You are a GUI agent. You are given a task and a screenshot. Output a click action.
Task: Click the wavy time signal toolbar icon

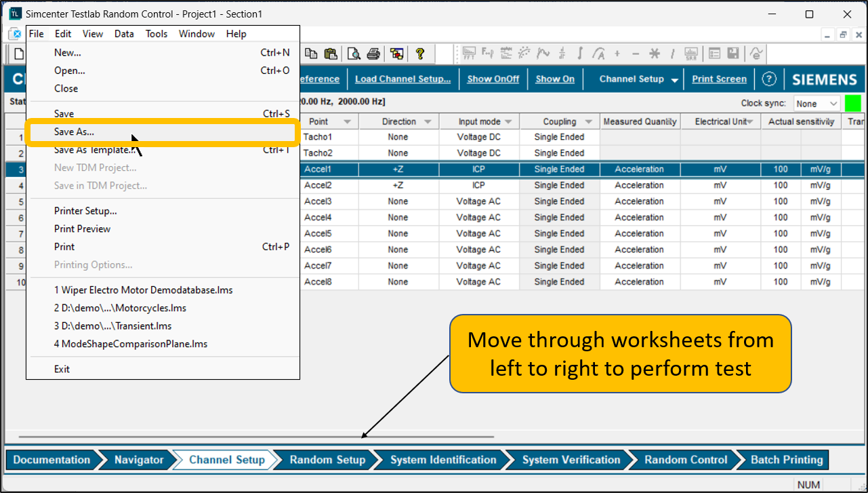click(543, 54)
